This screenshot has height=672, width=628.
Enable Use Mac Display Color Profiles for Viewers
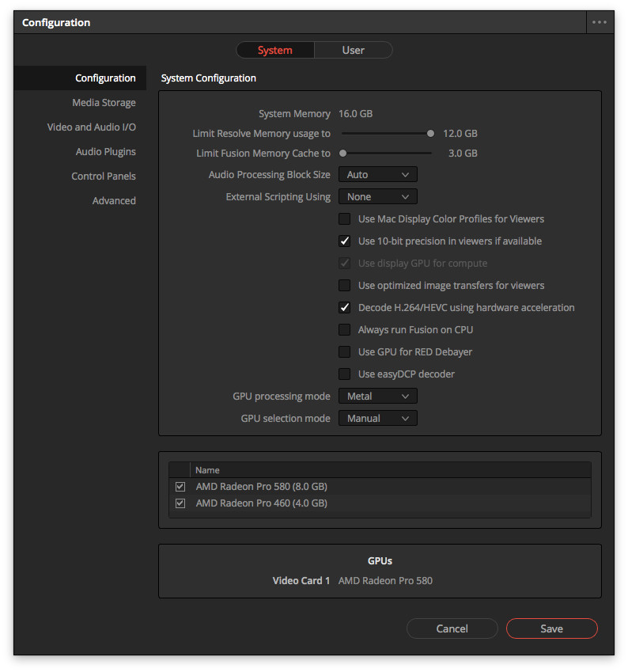click(x=344, y=219)
